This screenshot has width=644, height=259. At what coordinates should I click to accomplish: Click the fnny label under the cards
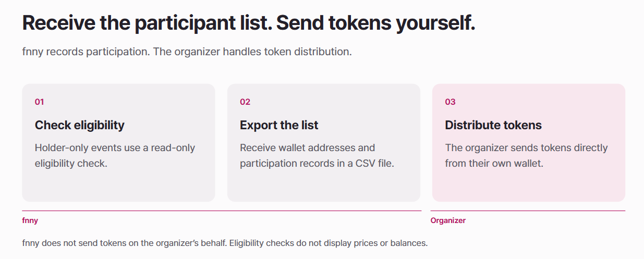tap(30, 220)
